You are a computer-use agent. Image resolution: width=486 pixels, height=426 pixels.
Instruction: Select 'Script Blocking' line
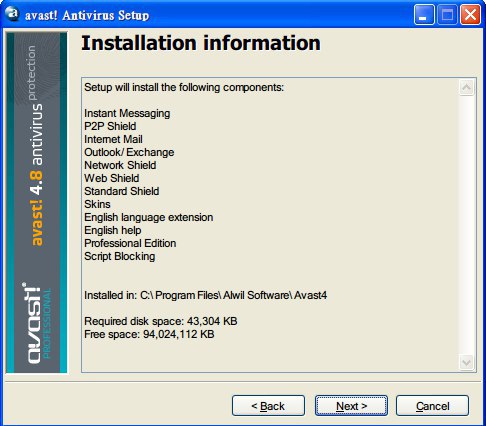click(x=120, y=256)
